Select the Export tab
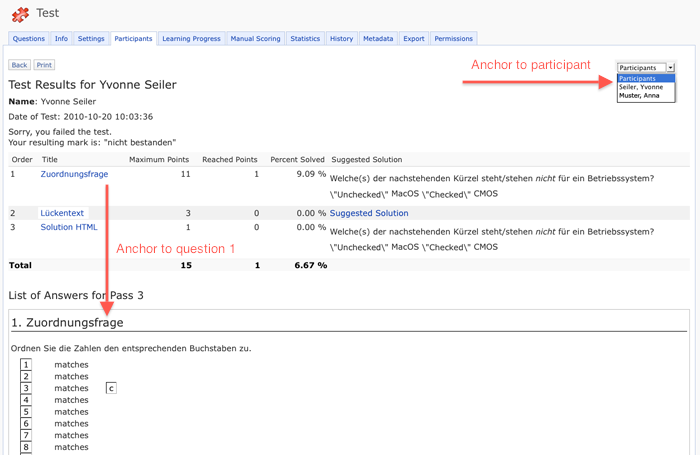700x455 pixels. pyautogui.click(x=414, y=39)
